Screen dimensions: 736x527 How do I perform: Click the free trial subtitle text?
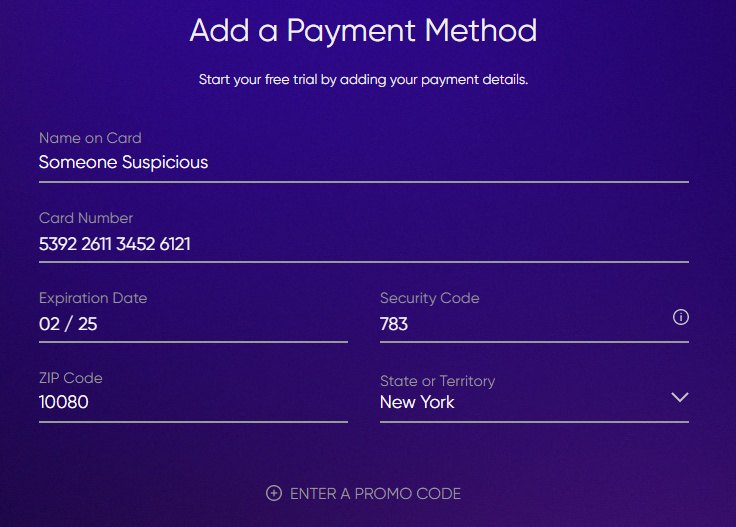[363, 79]
